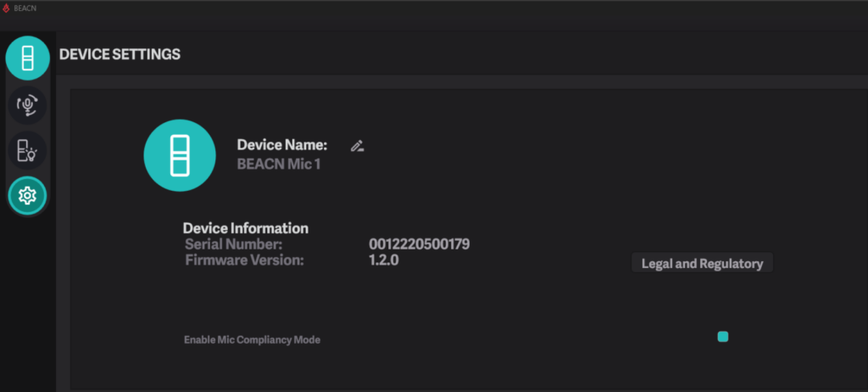
Task: Open the microphone audio setup page
Action: [28, 105]
